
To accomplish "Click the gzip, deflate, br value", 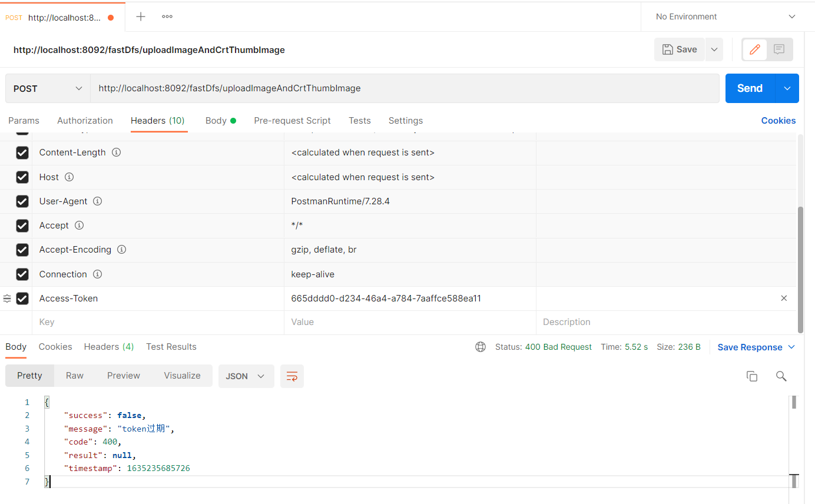I will click(x=324, y=250).
